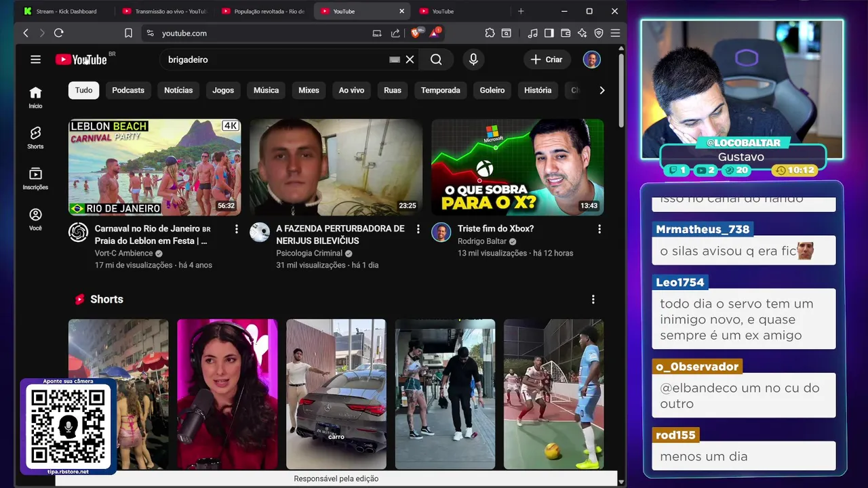This screenshot has height=488, width=868.
Task: Play the O que sobra para o X thumbnail
Action: tap(517, 167)
